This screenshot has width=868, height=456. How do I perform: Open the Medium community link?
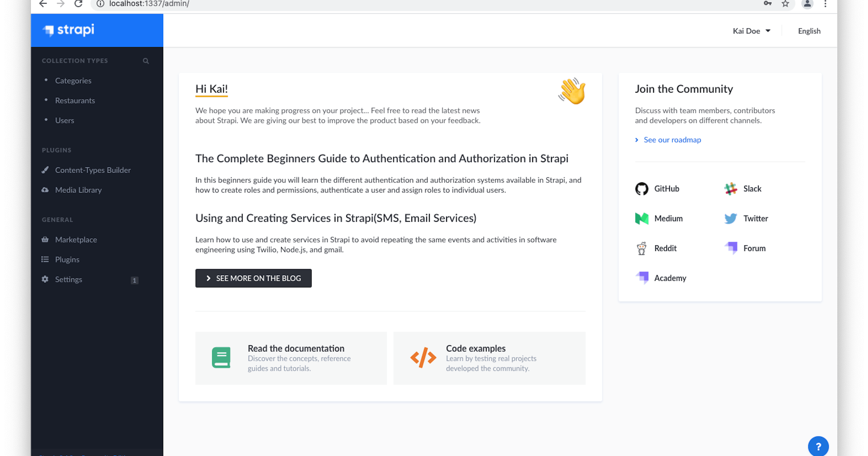pos(659,219)
